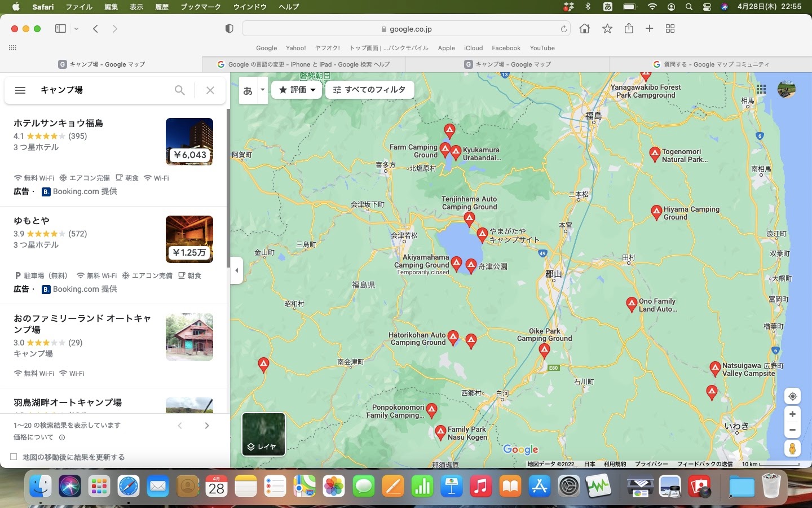Click the Google account profile avatar
This screenshot has height=508, width=812.
pos(786,90)
